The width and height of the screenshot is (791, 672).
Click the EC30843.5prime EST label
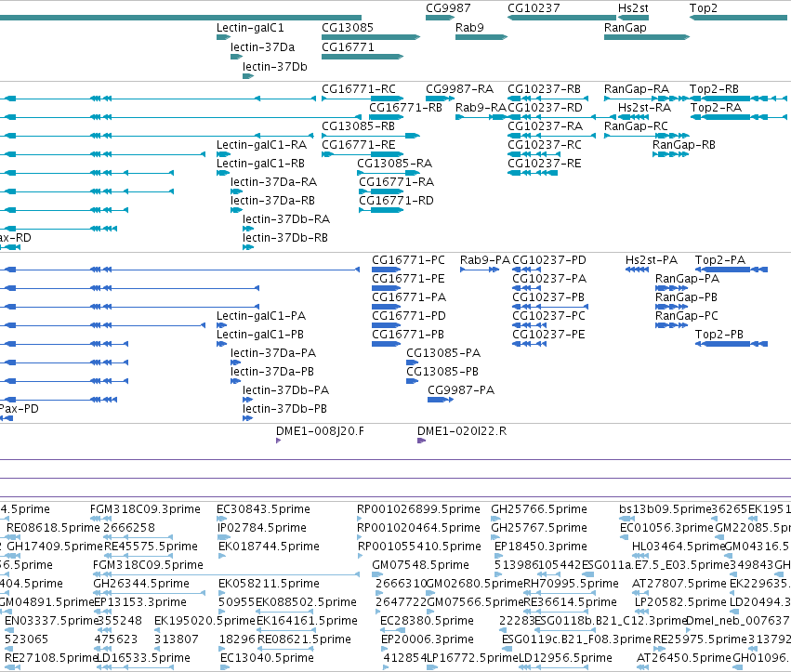click(263, 510)
